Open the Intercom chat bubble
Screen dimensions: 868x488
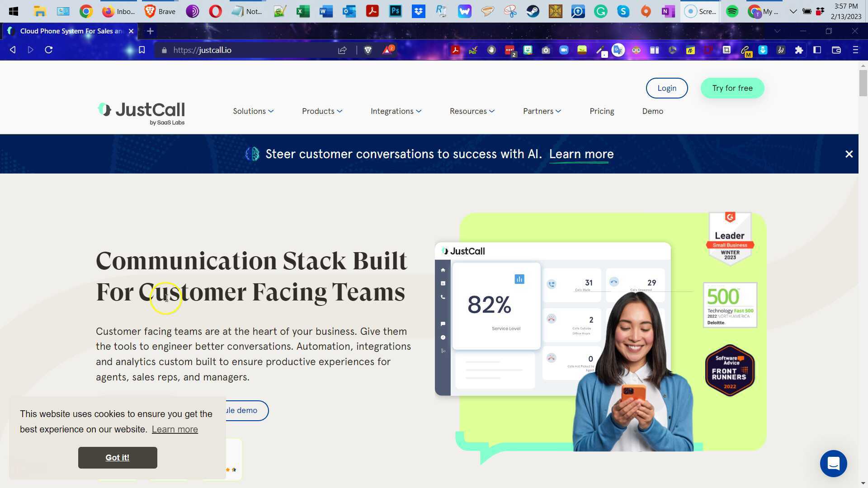[x=833, y=463]
